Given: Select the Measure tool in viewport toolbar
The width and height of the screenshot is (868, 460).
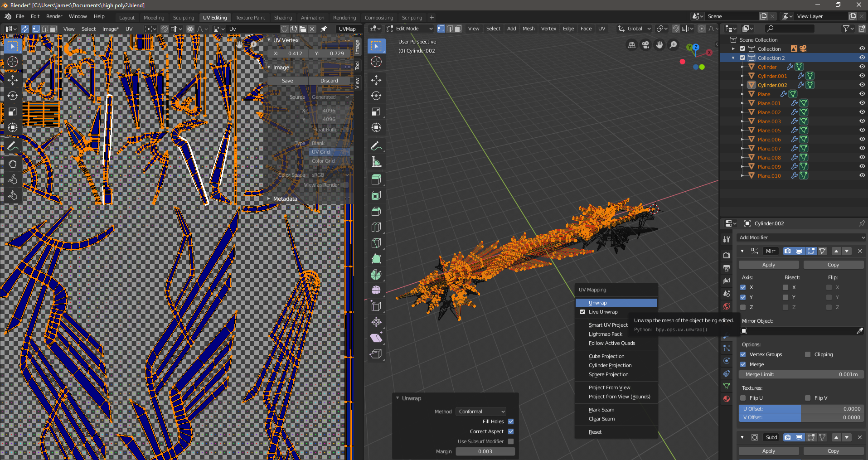Looking at the screenshot, I should pos(376,162).
